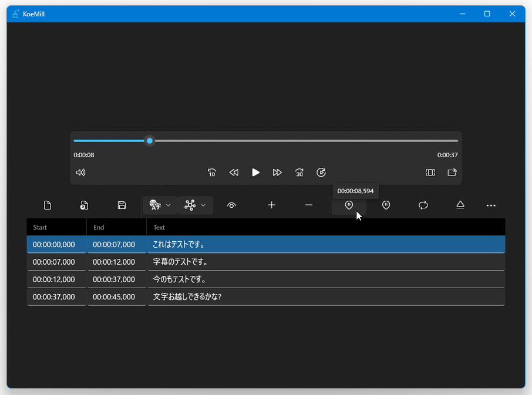Screen dimensions: 532x395
Task: Click the pause marker pin icon
Action: click(386, 205)
